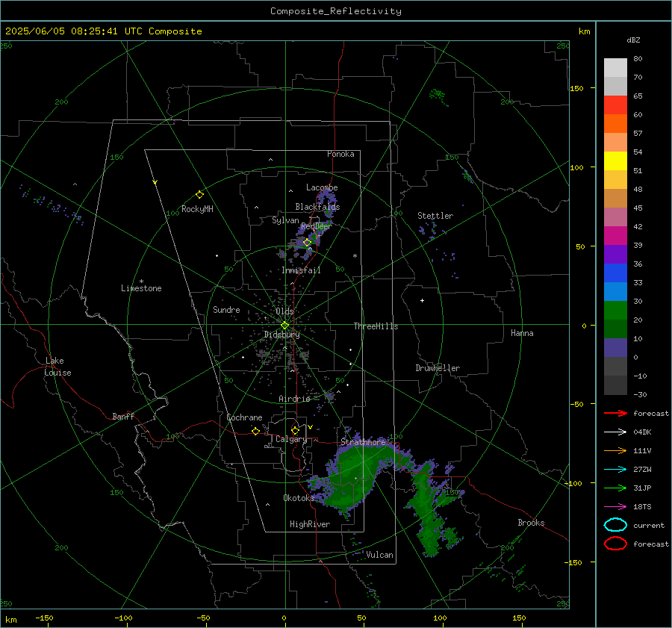Click the Airdrie label
This screenshot has height=628, width=672.
pos(294,399)
